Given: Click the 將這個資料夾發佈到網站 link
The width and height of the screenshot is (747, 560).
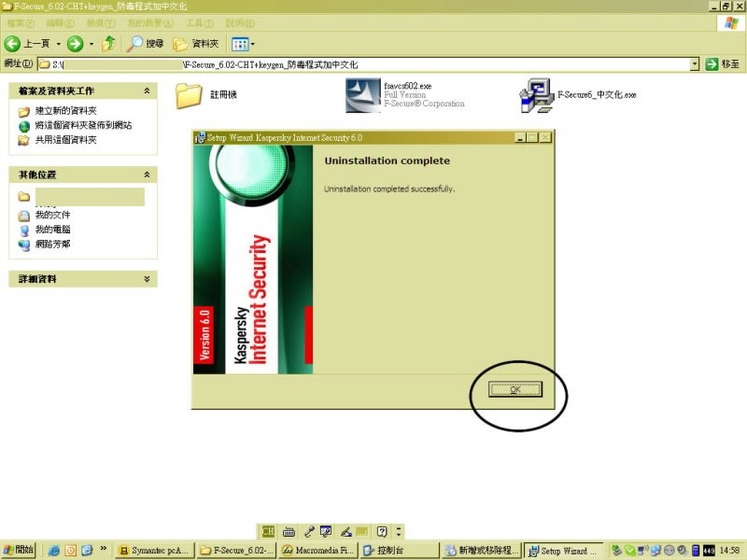Looking at the screenshot, I should point(83,125).
